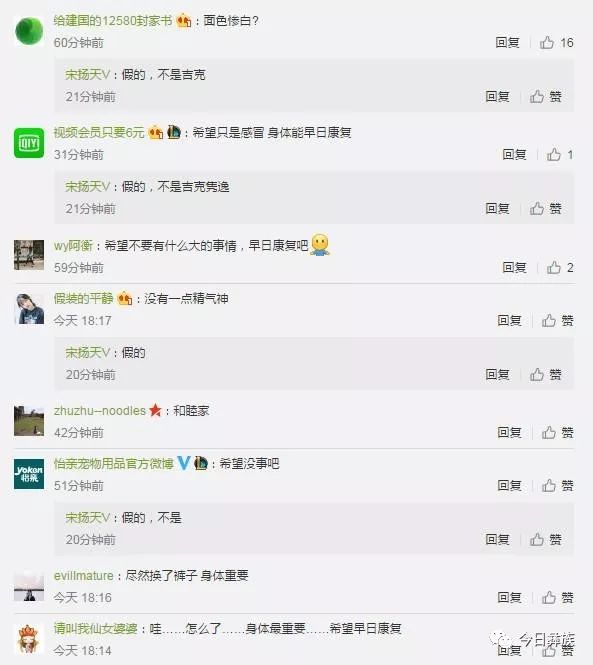This screenshot has width=593, height=665.
Task: Open the profile of 给建国的12580封家书
Action: (113, 20)
